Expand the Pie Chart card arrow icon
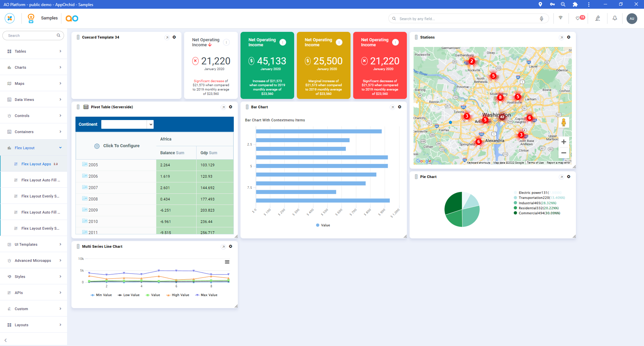 click(561, 177)
